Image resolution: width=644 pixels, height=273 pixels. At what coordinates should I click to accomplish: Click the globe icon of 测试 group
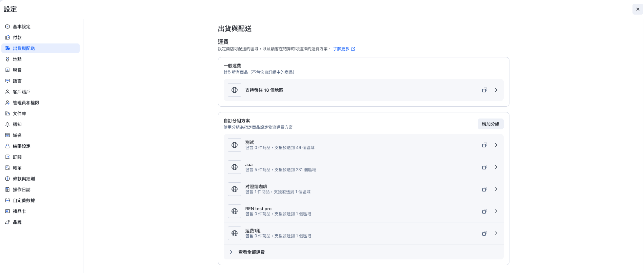235,145
